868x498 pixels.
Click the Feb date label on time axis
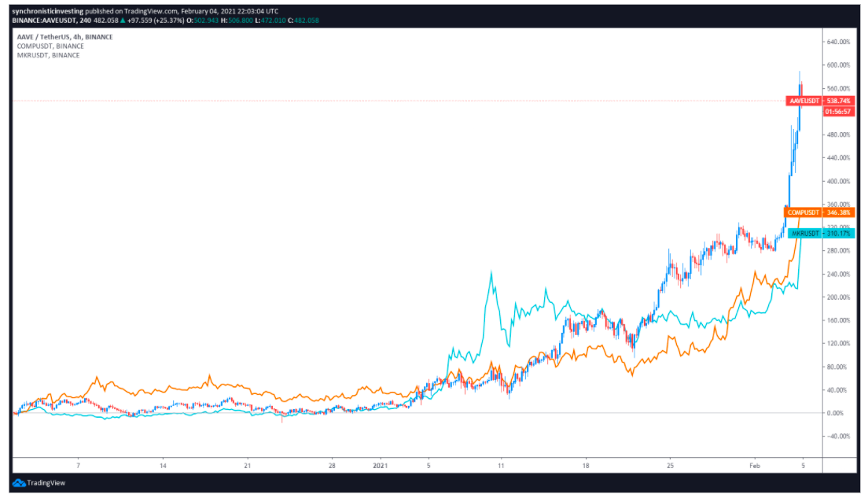[x=755, y=466]
